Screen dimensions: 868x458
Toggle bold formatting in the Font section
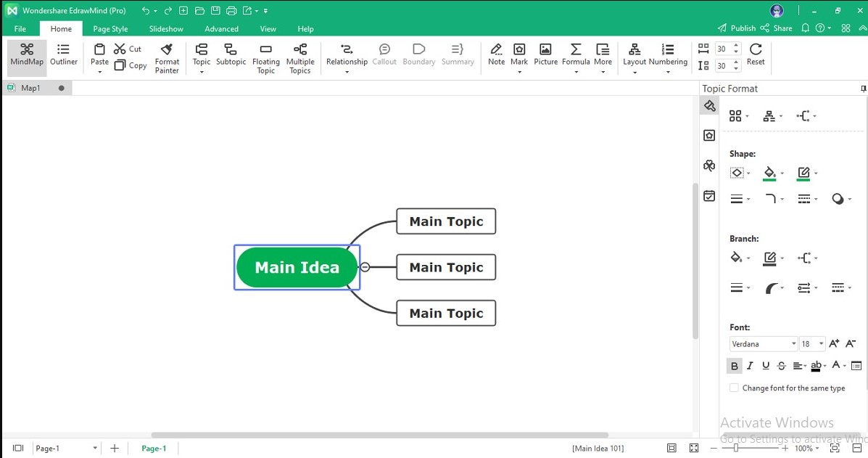tap(734, 365)
